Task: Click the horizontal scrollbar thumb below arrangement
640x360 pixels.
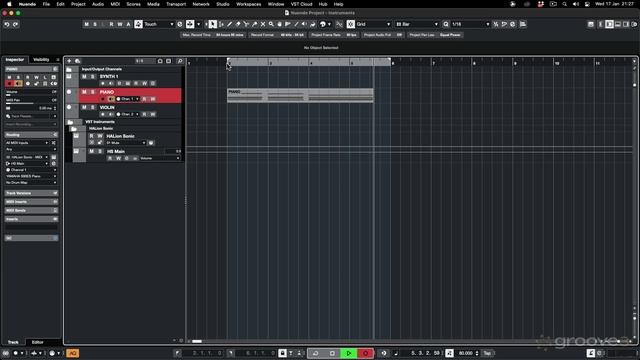Action: point(197,341)
